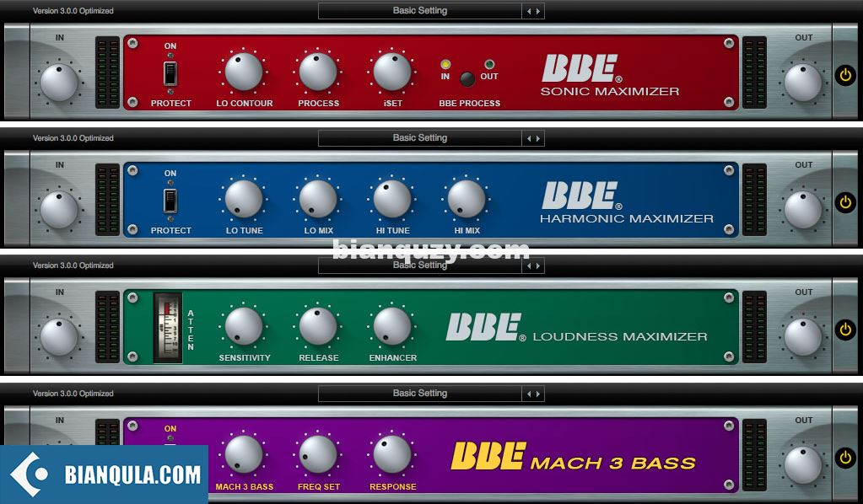
Task: Open Sonic Maximizer Basic Setting preset menu
Action: (420, 11)
